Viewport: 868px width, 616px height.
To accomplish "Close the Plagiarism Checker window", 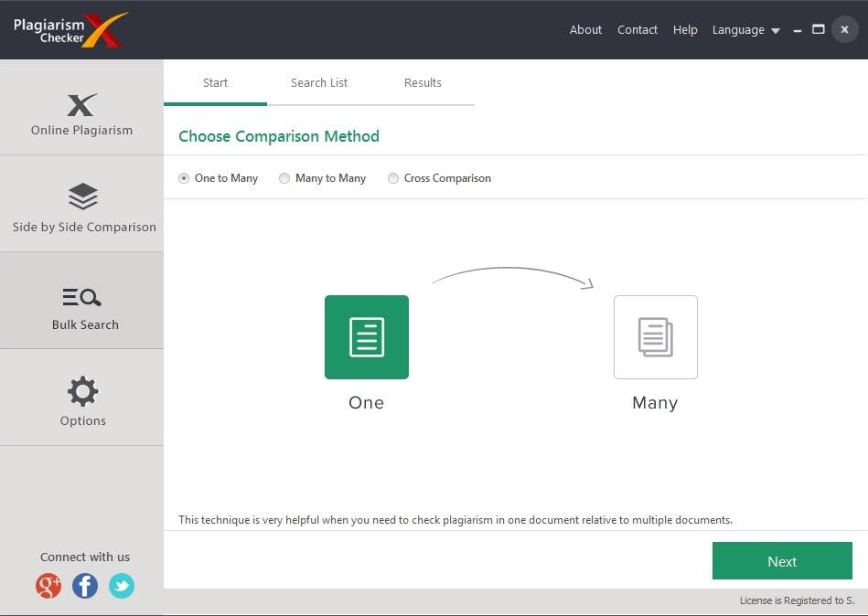I will 845,30.
